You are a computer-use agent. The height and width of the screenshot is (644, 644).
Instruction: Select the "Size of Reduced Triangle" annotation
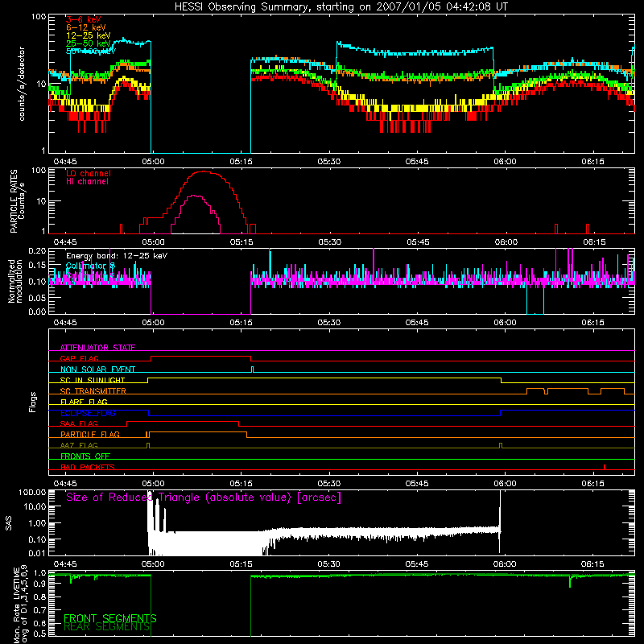[204, 497]
